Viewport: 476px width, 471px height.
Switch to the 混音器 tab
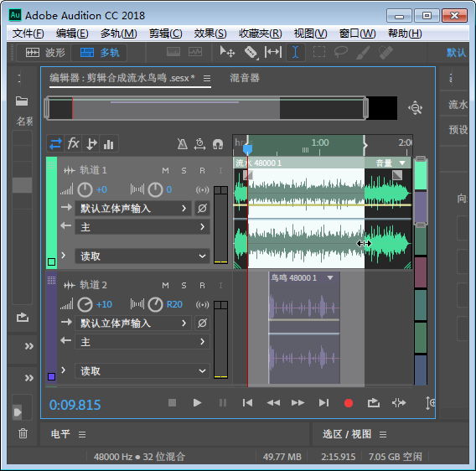coord(245,78)
